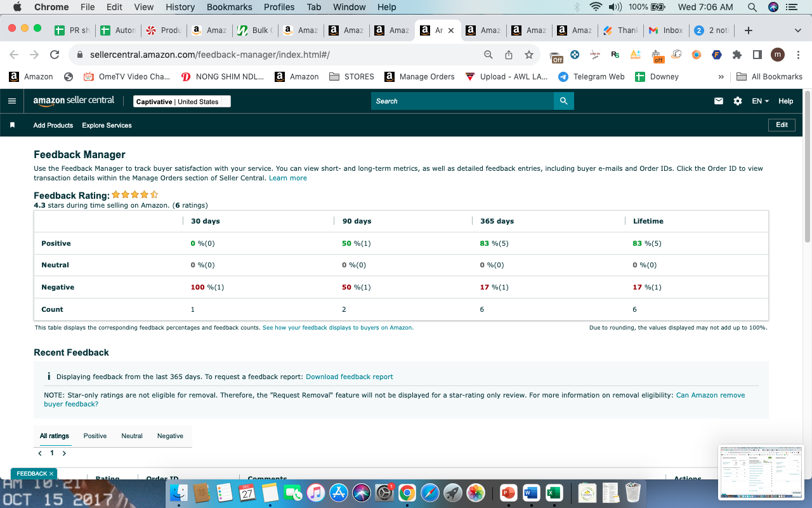Screen dimensions: 812x508
Task: Click the Help link in the header
Action: (785, 101)
